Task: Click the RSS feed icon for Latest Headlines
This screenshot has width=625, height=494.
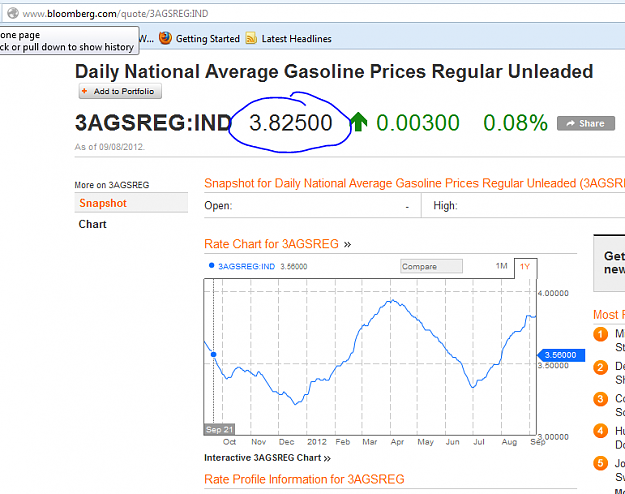Action: (x=251, y=38)
